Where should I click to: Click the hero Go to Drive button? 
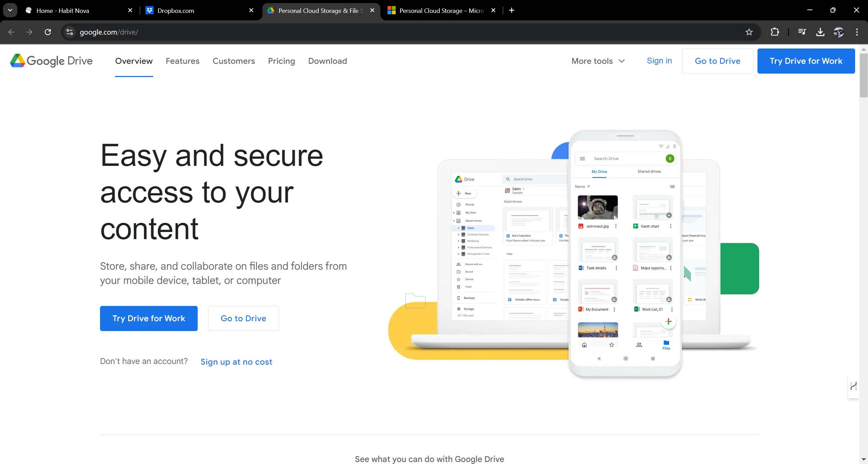pyautogui.click(x=243, y=318)
